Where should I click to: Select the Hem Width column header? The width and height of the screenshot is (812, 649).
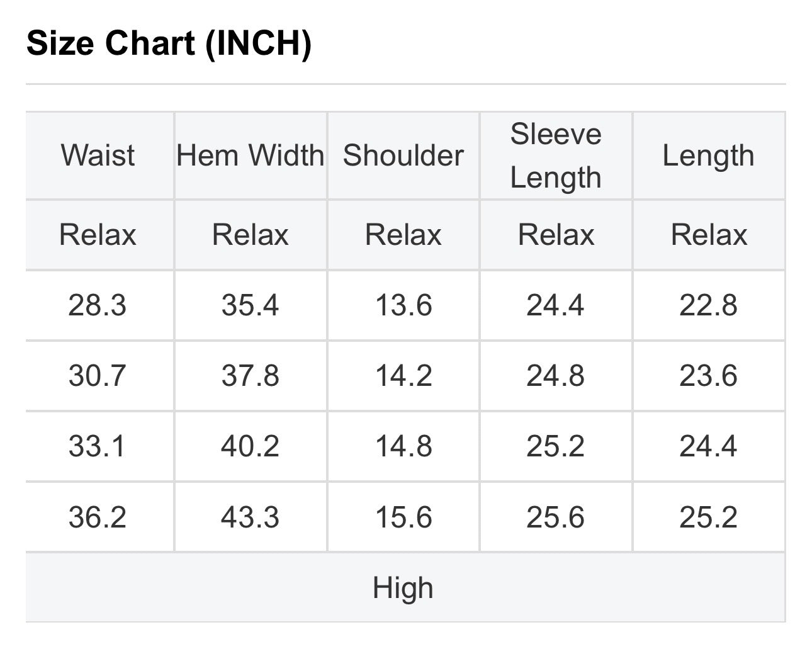click(x=251, y=155)
